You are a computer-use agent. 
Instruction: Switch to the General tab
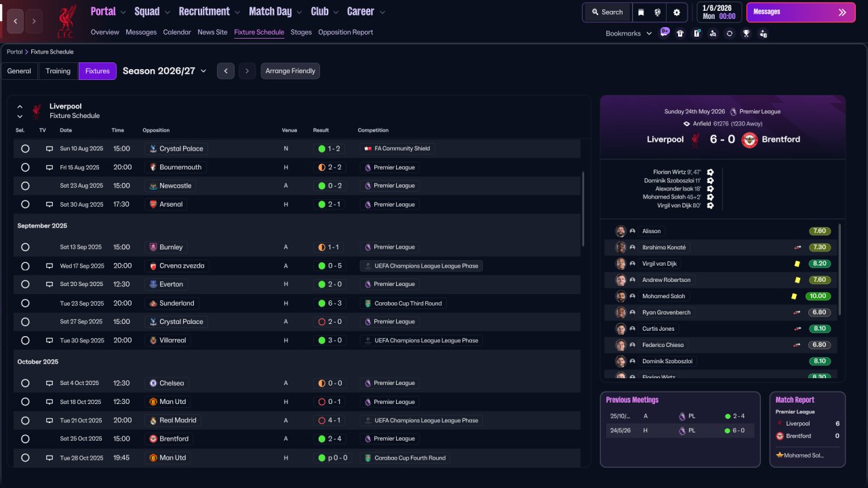pos(19,71)
